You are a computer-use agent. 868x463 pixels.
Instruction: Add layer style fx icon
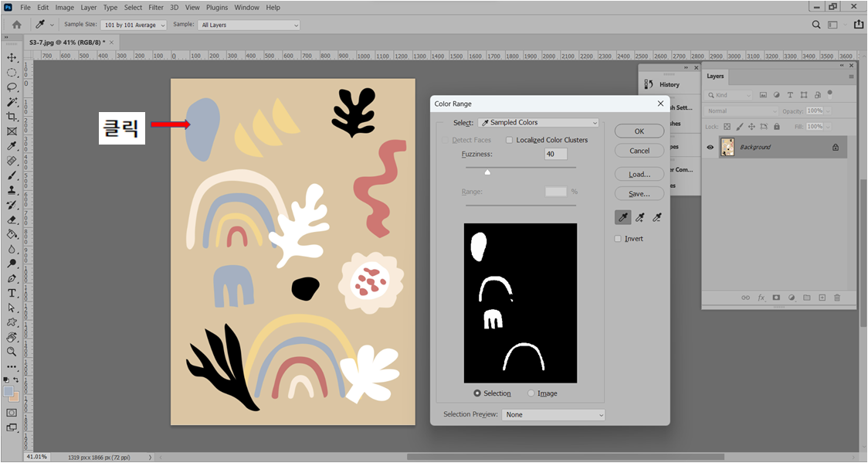(x=761, y=298)
